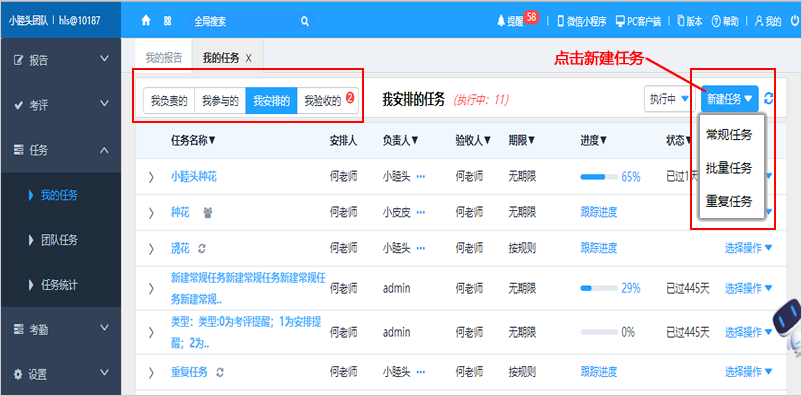Click the more dots beside 小毖头 in first row
The width and height of the screenshot is (802, 396).
coord(421,177)
